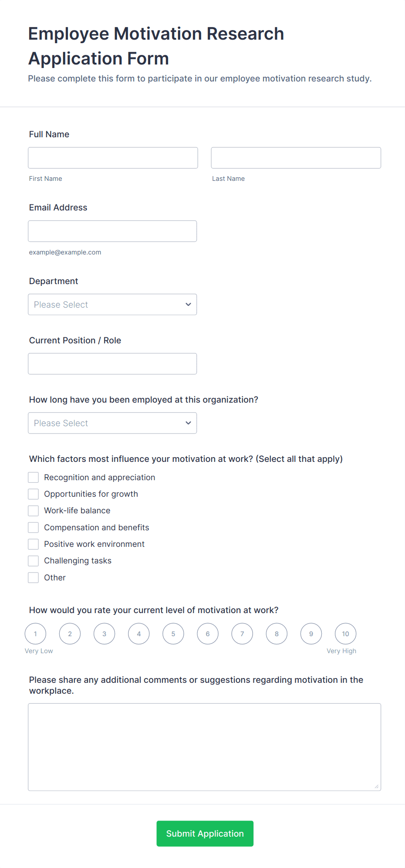Click into the Last Name field
This screenshot has width=405, height=868.
point(296,158)
